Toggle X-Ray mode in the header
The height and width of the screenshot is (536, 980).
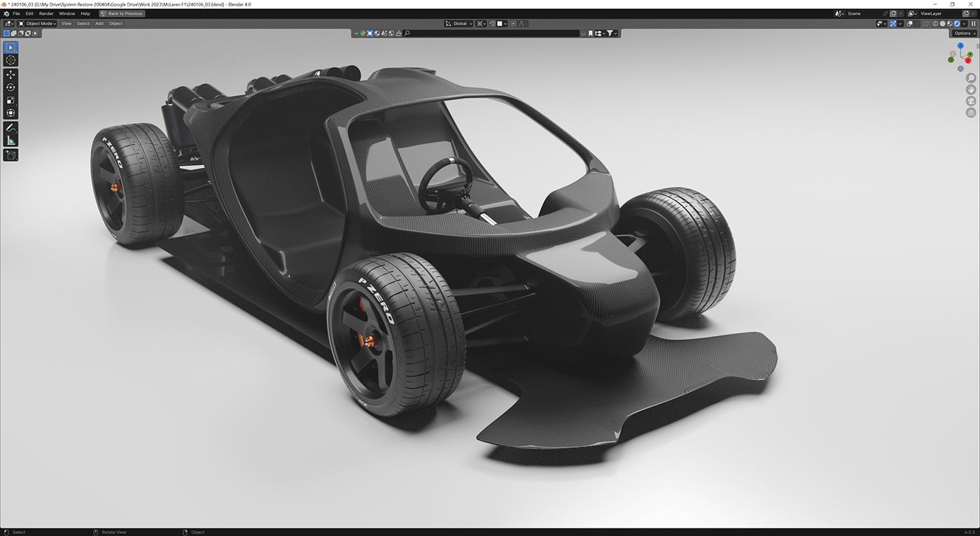pyautogui.click(x=926, y=23)
